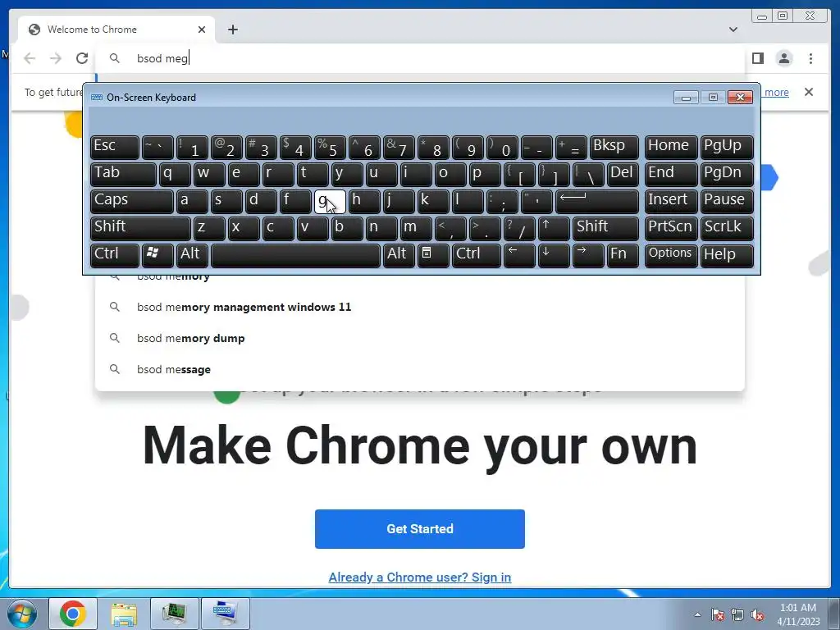
Task: Toggle the right Shift key
Action: [605, 228]
